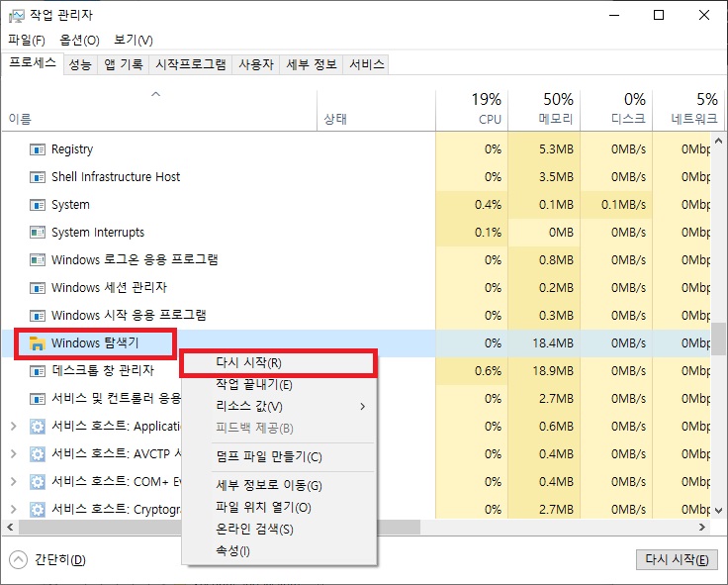Click the 서비스 및 컨트롤러 응용 icon
Image resolution: width=728 pixels, height=585 pixels.
point(38,399)
